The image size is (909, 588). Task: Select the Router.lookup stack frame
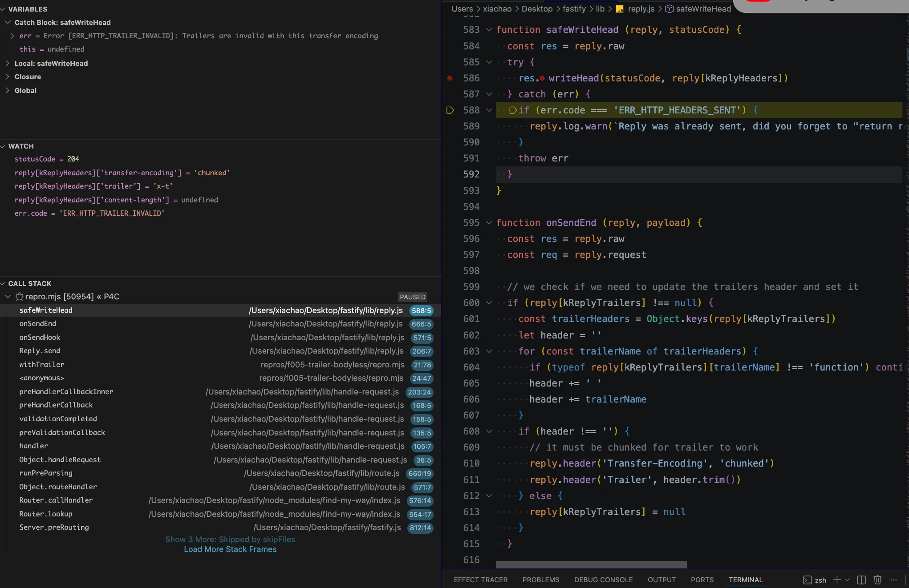[x=220, y=514]
